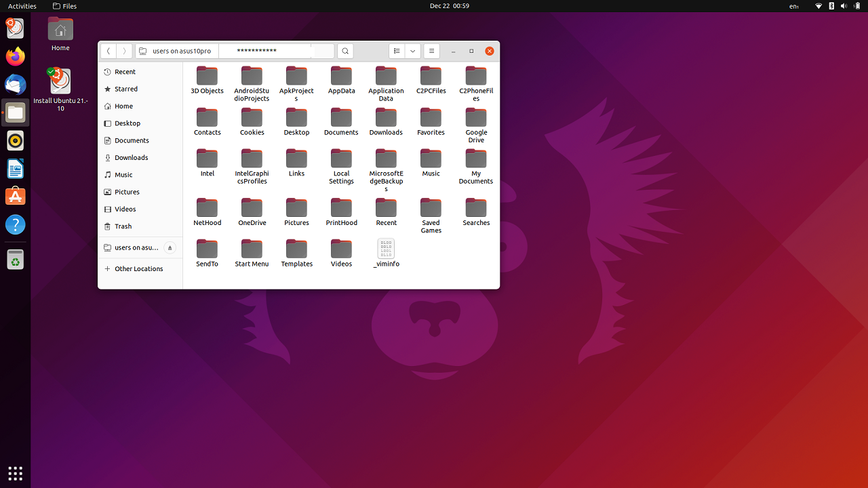Image resolution: width=868 pixels, height=488 pixels.
Task: Open Other Locations in the sidebar
Action: pos(140,268)
